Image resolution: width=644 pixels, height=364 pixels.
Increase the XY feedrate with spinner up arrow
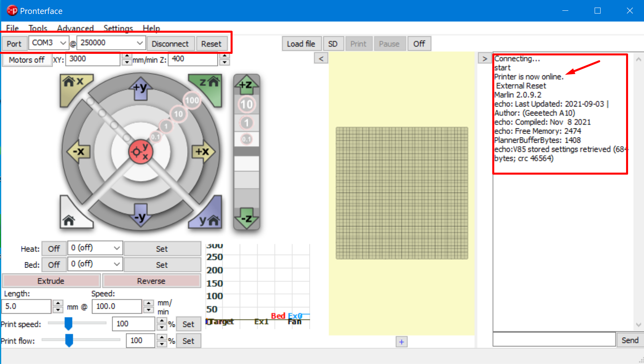127,56
